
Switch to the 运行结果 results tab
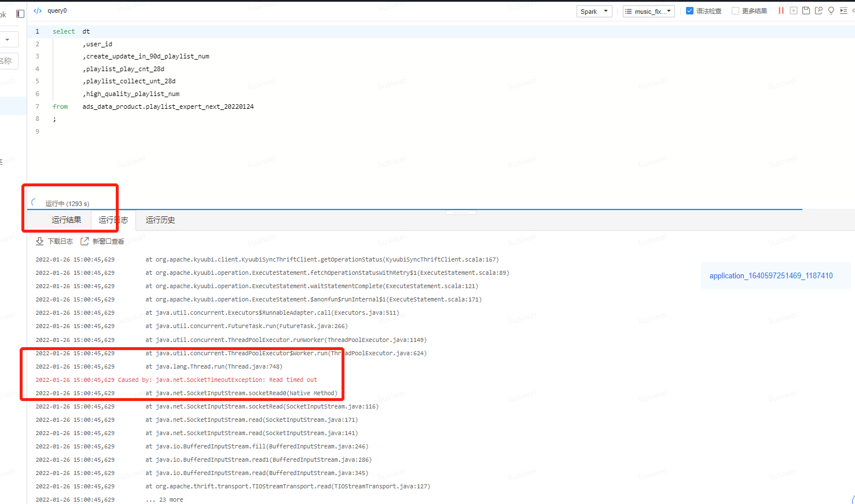point(66,220)
